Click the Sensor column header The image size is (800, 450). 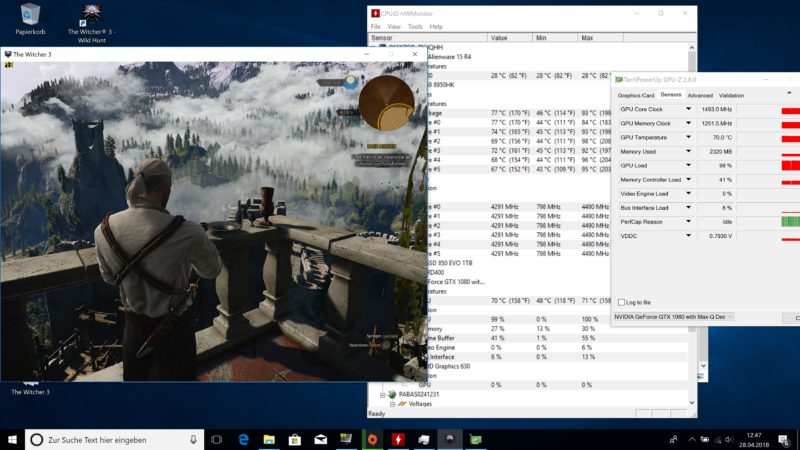coord(428,38)
